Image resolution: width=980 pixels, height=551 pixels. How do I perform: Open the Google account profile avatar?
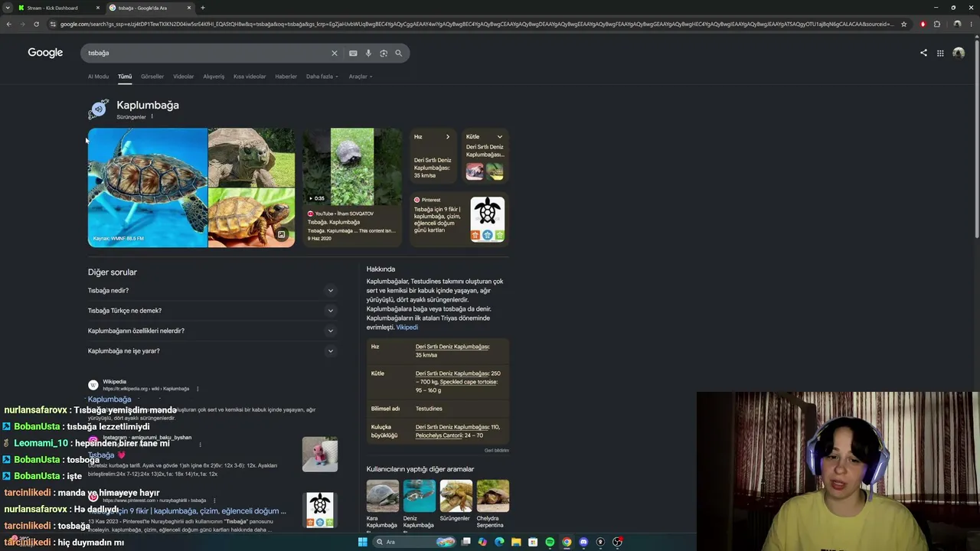tap(959, 53)
